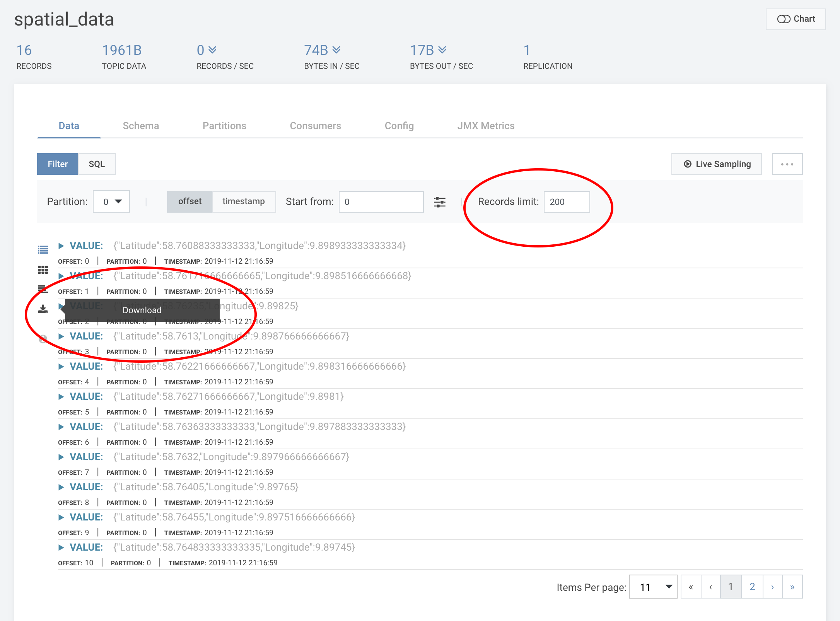Select page 1 in pagination
This screenshot has width=840, height=621.
coord(731,587)
